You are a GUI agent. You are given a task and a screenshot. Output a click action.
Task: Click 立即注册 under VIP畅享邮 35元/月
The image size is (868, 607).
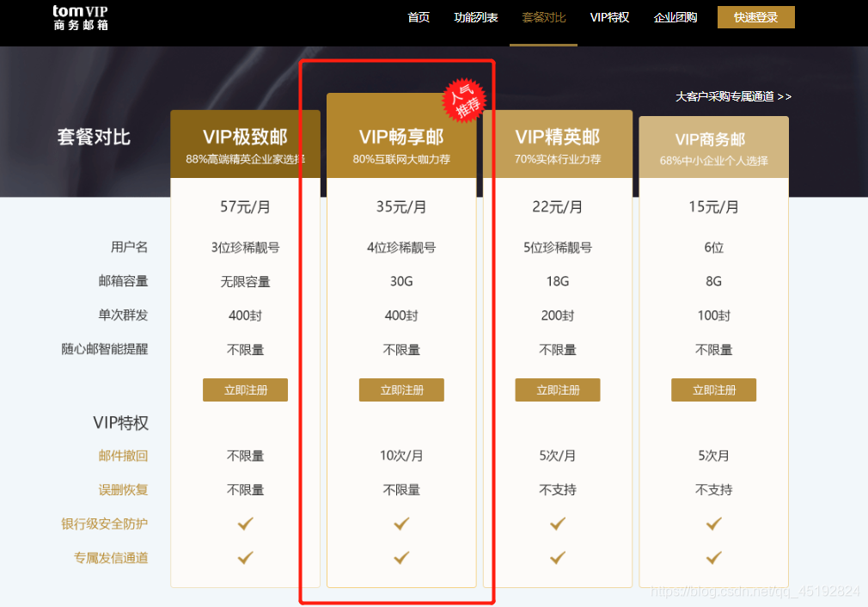(x=401, y=389)
